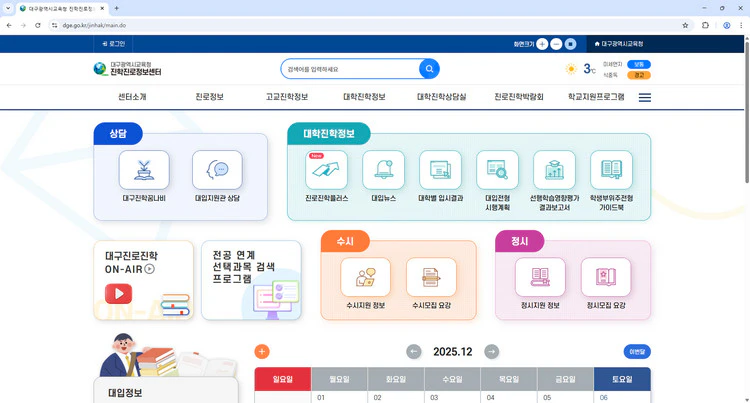Click the 대입뉴스 icon

coord(384,171)
